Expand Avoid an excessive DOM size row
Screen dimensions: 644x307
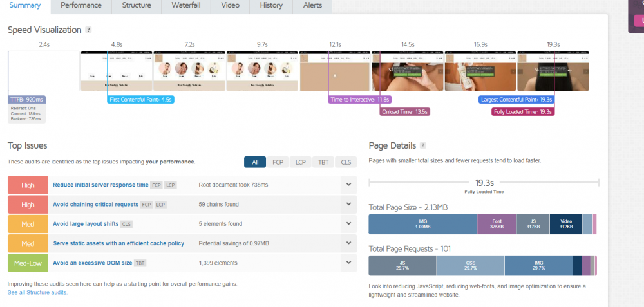click(x=348, y=263)
